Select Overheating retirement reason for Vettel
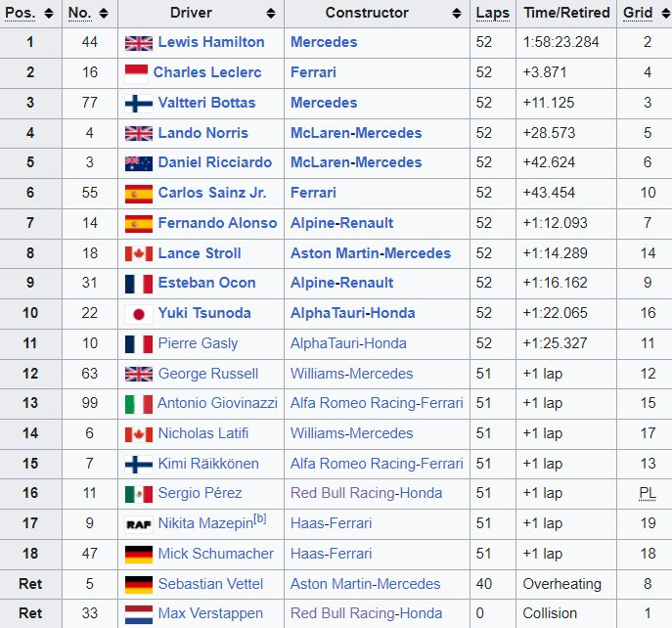Image resolution: width=672 pixels, height=628 pixels. pyautogui.click(x=561, y=584)
